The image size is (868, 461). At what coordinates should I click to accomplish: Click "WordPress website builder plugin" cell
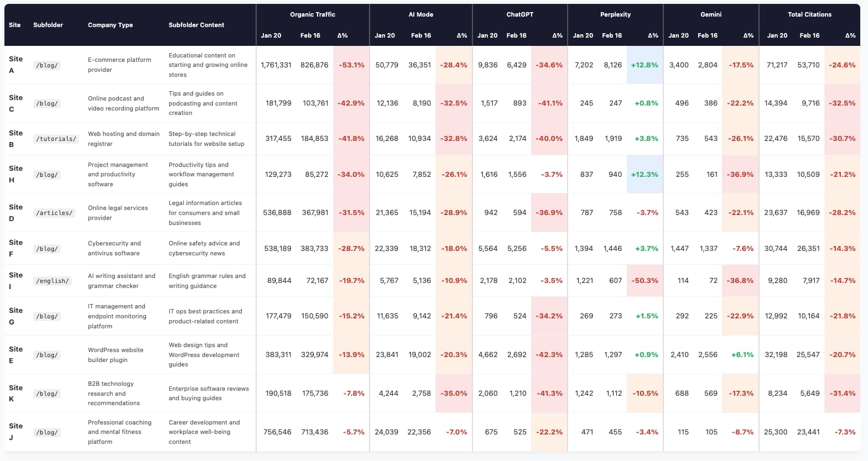[x=116, y=355]
